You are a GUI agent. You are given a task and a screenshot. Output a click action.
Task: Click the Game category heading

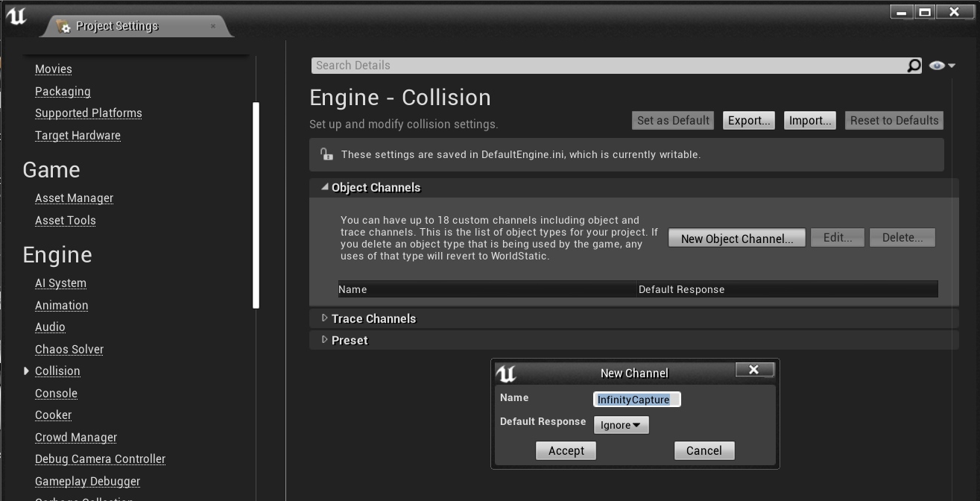tap(51, 170)
